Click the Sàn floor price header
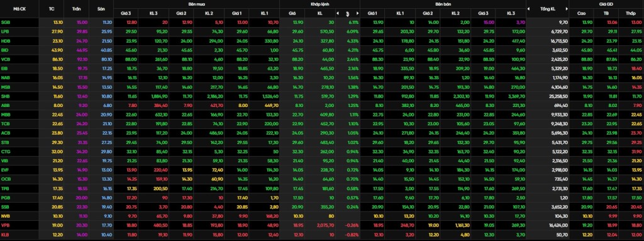The image size is (644, 241). [101, 9]
